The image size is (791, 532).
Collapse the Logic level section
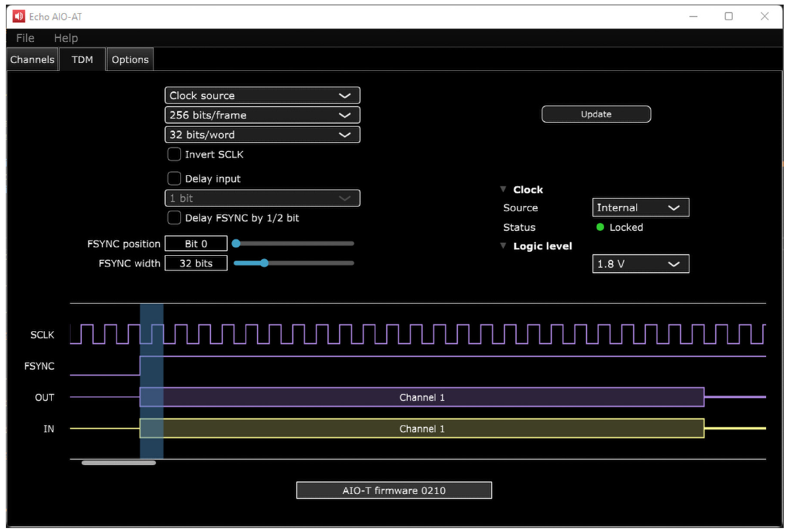pyautogui.click(x=503, y=246)
